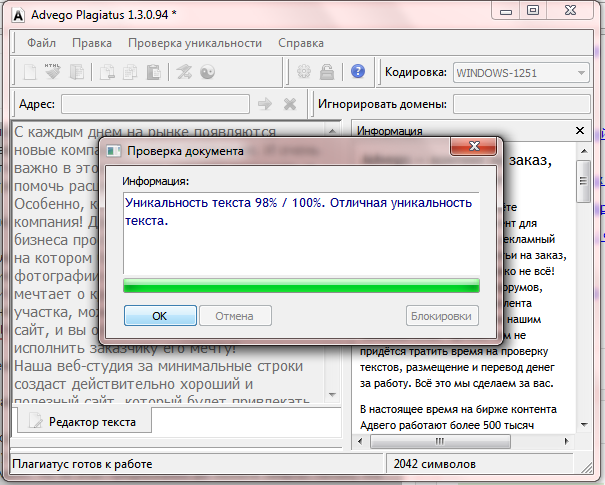
Task: Click the line Наша веб-студия за минимальные строки
Action: [x=159, y=366]
